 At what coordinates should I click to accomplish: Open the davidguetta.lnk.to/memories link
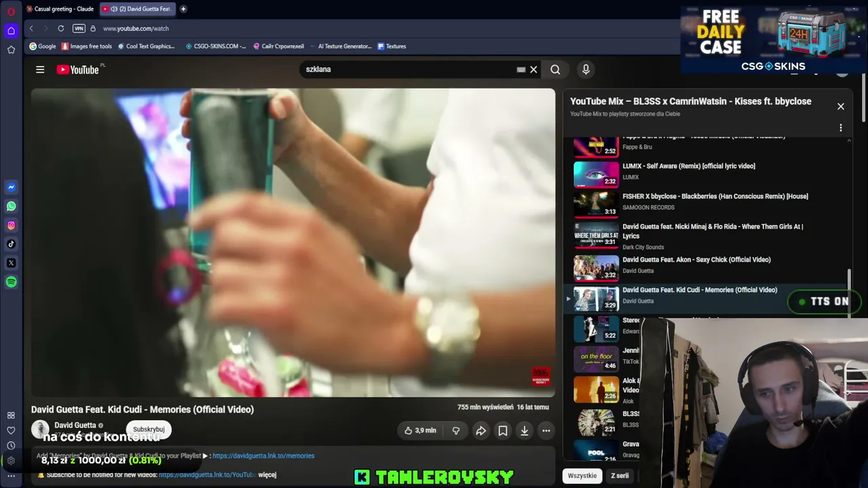click(x=263, y=456)
